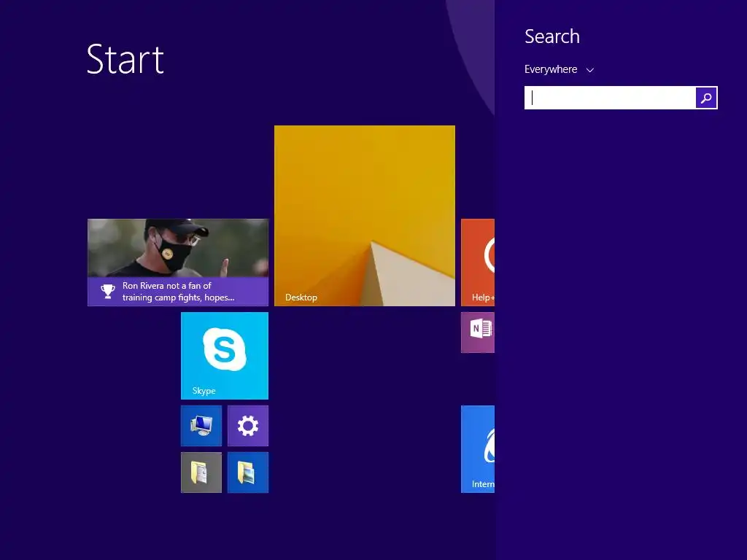Click the magnifier search button
The width and height of the screenshot is (747, 560).
[706, 98]
